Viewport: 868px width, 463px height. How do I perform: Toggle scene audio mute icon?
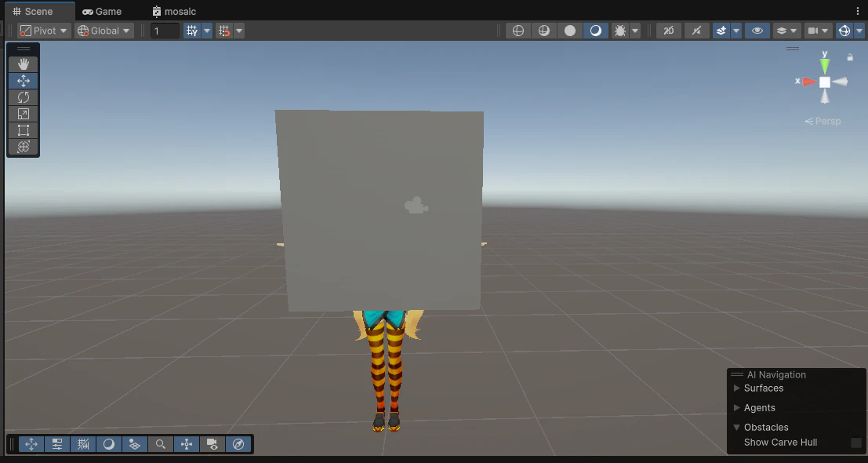point(697,31)
